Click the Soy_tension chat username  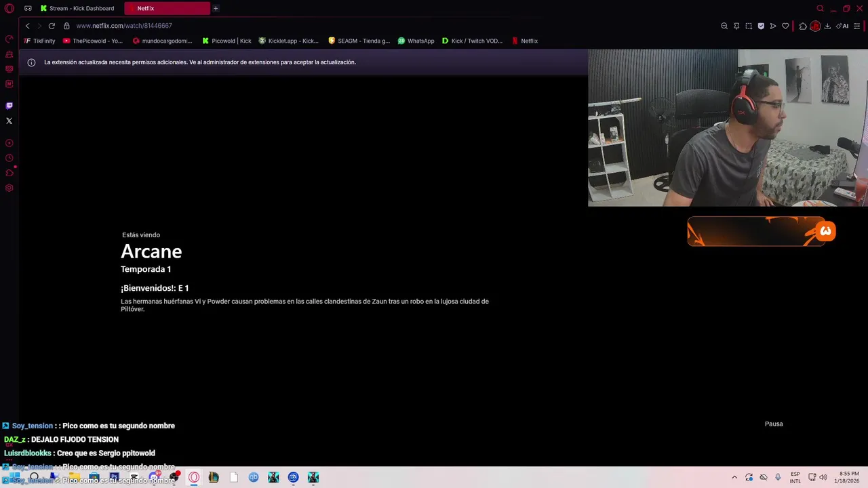[x=33, y=426]
